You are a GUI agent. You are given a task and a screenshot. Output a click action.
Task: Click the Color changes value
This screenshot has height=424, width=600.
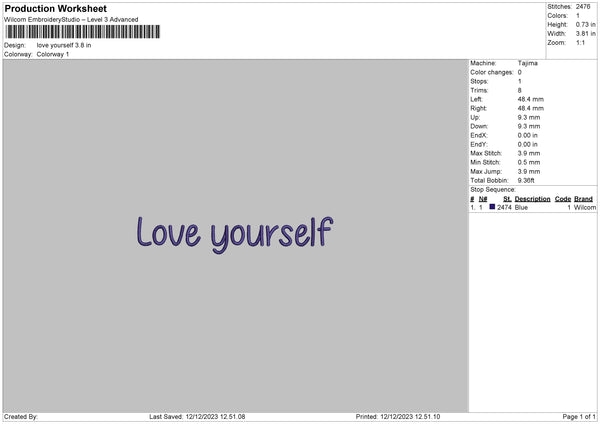520,72
